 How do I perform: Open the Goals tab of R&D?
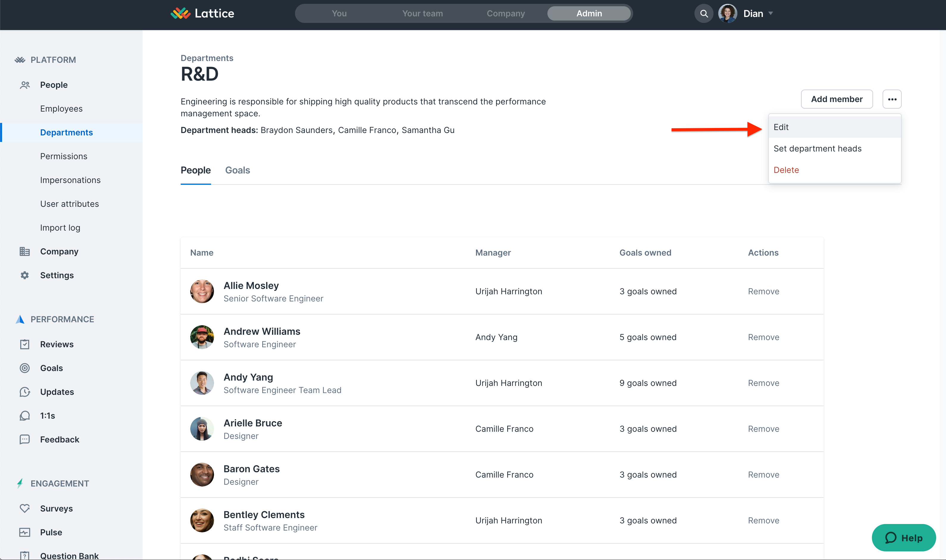238,170
